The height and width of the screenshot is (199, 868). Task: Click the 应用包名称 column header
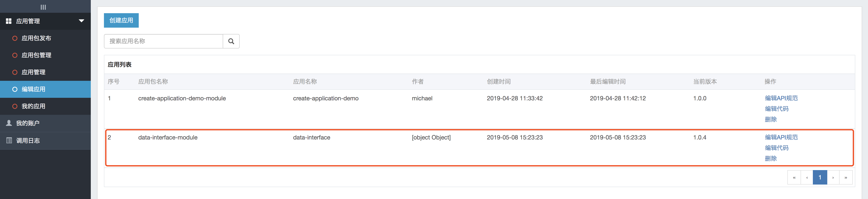point(153,82)
